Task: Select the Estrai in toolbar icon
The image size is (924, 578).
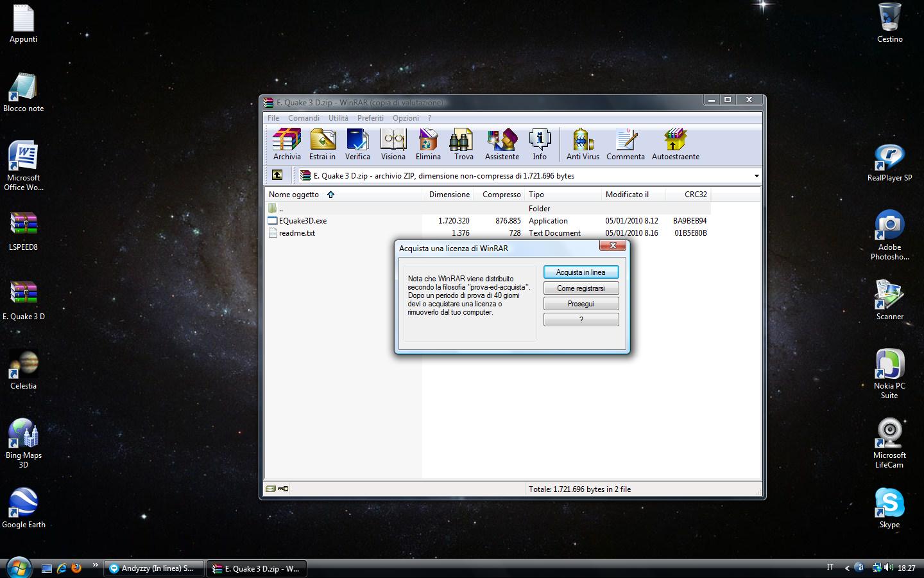Action: coord(322,144)
